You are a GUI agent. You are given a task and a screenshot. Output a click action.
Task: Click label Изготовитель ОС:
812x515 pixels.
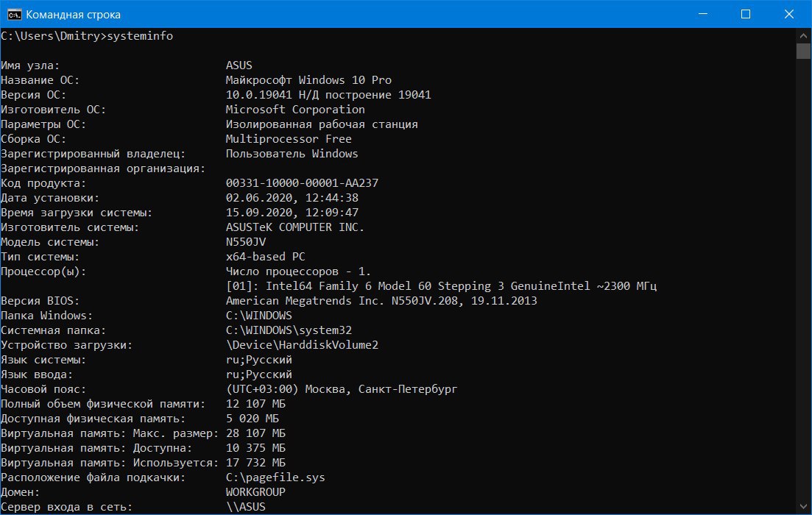53,109
